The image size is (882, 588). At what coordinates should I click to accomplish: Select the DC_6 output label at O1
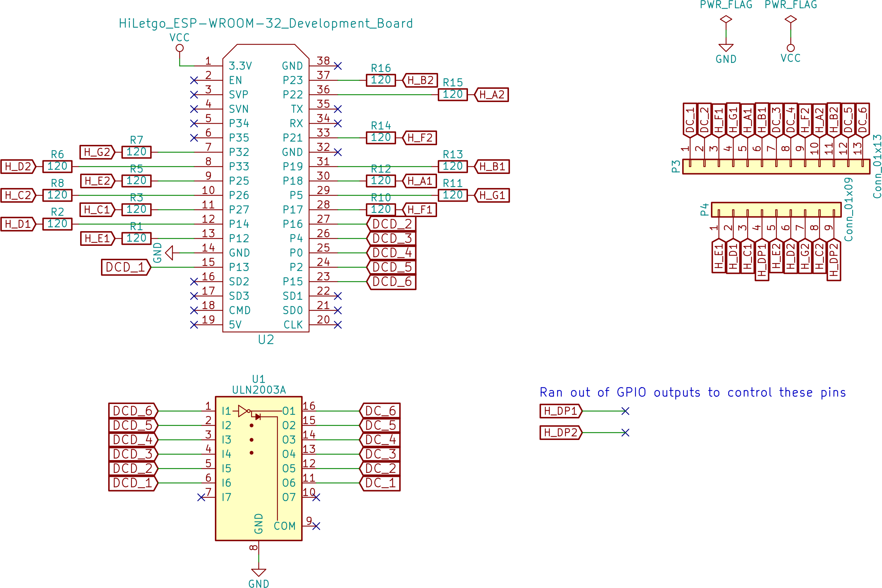380,411
